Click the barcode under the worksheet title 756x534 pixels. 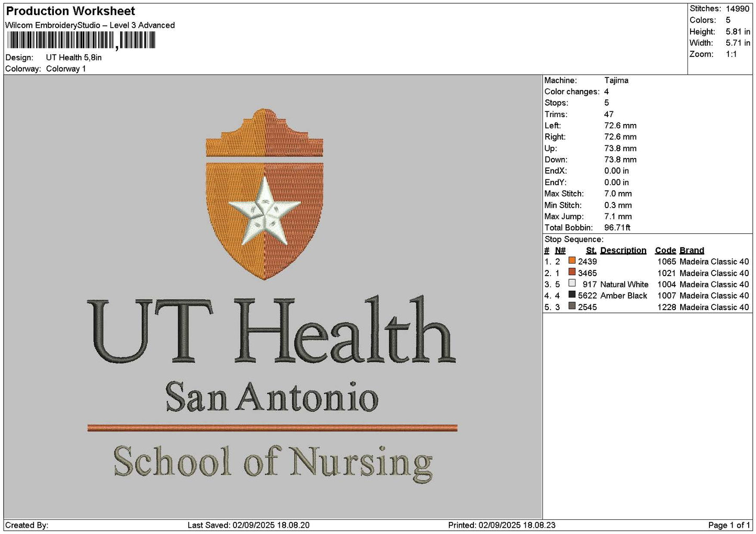pos(81,40)
